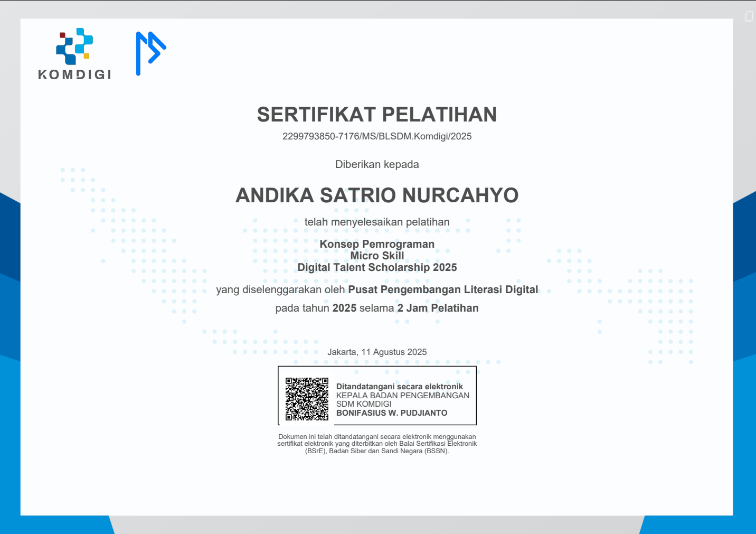Click the 'Diberikan kepada' text
The width and height of the screenshot is (756, 534).
click(377, 164)
